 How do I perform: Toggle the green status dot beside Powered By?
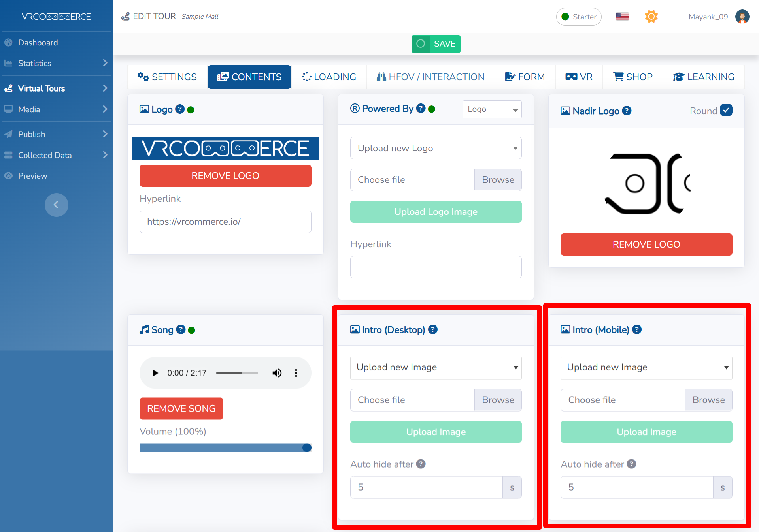click(432, 109)
